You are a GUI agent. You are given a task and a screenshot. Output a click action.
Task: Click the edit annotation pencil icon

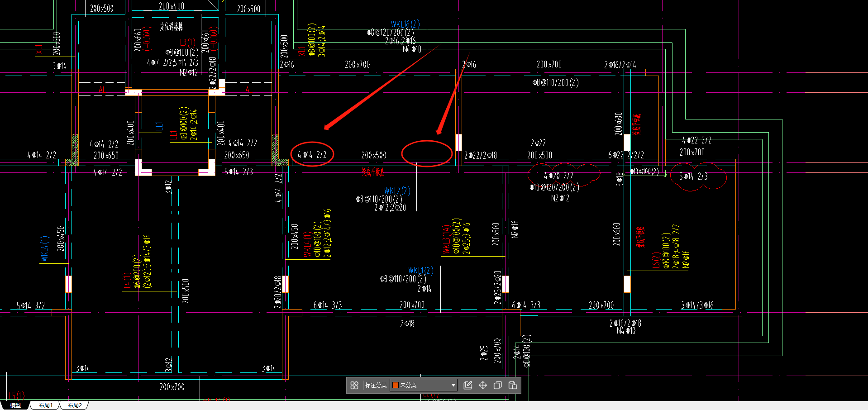point(468,385)
